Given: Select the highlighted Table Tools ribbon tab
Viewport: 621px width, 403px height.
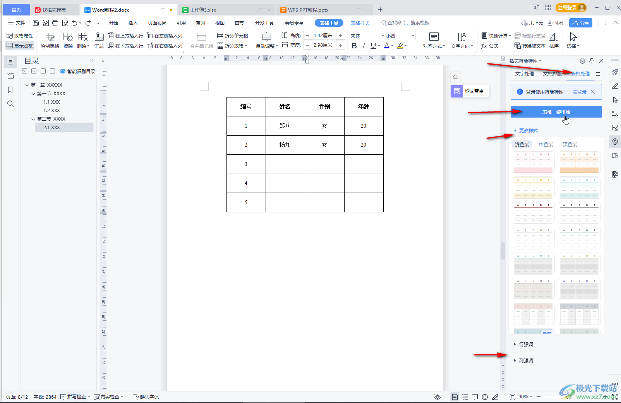Looking at the screenshot, I should 329,23.
